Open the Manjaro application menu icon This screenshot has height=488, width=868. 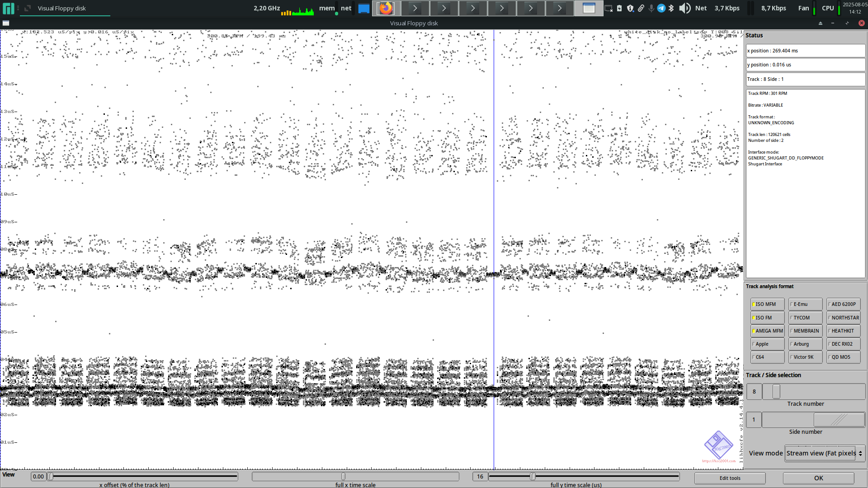(x=9, y=8)
